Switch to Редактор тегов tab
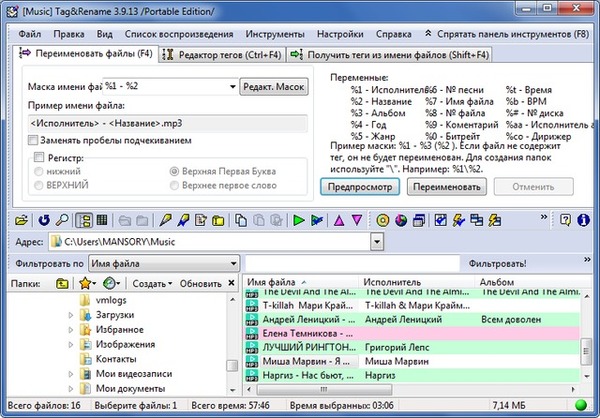 pyautogui.click(x=222, y=54)
